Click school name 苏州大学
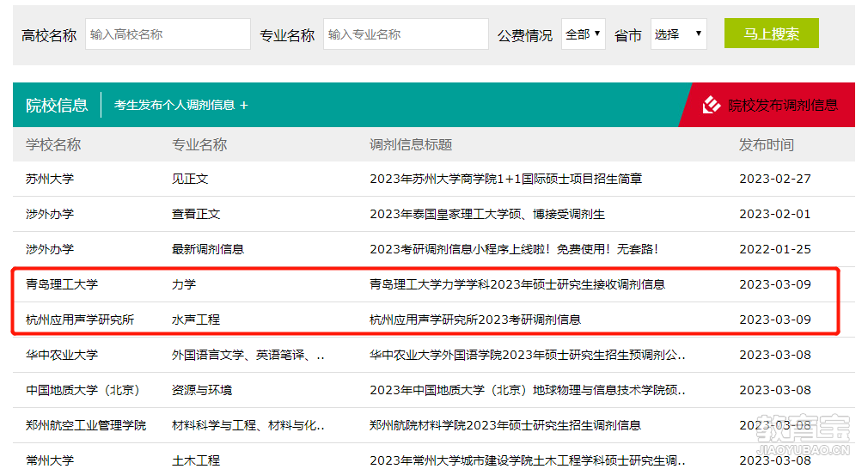The image size is (868, 475). 50,180
